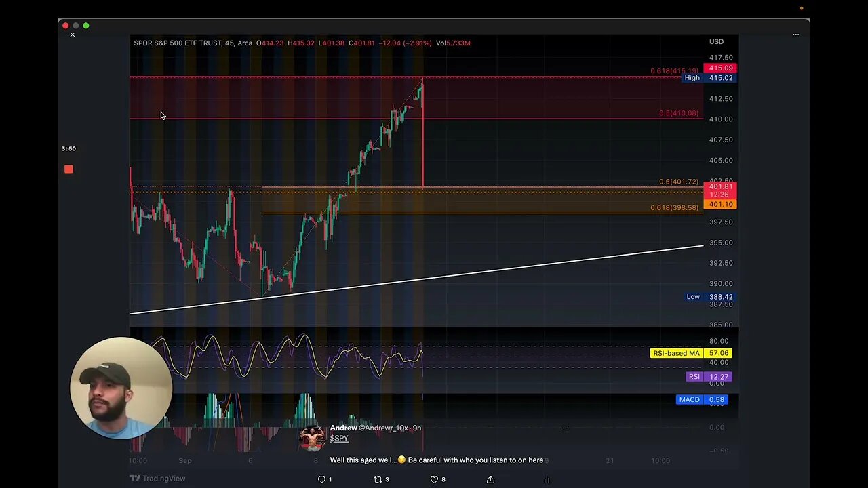Open the $SPY cashtag link
This screenshot has width=868, height=488.
339,439
